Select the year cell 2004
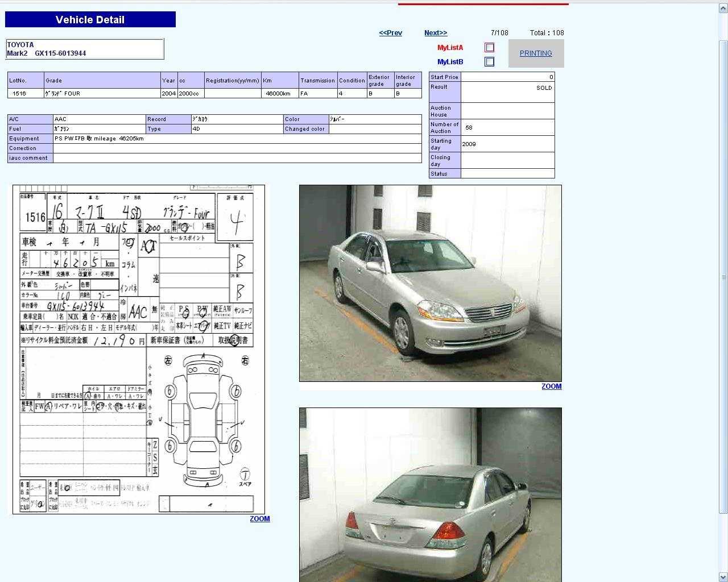This screenshot has width=728, height=582. click(x=169, y=94)
